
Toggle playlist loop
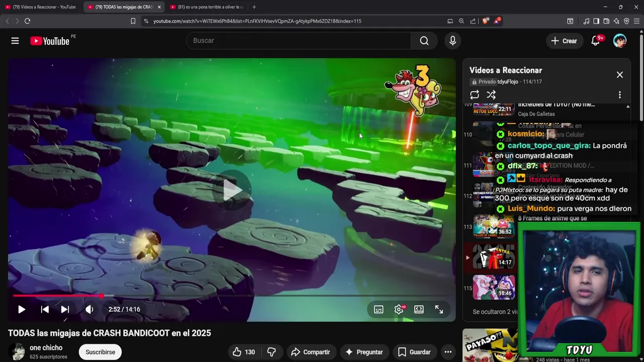pyautogui.click(x=474, y=95)
